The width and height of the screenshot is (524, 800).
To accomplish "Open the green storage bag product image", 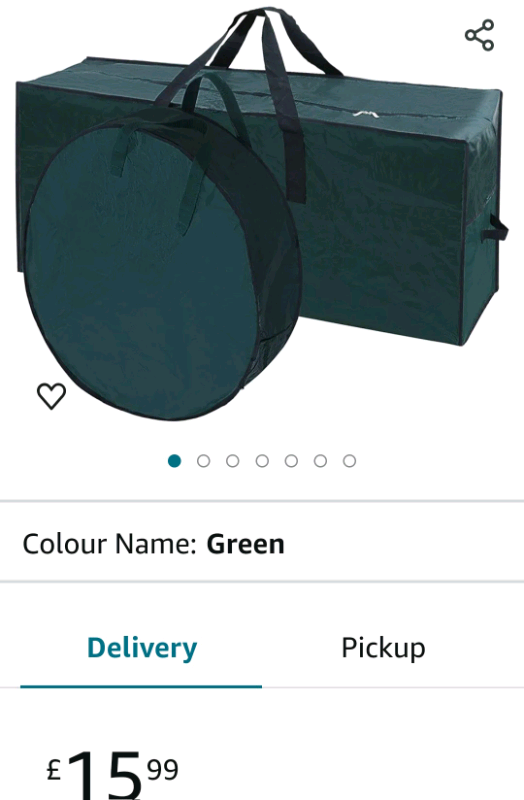I will pos(262,212).
